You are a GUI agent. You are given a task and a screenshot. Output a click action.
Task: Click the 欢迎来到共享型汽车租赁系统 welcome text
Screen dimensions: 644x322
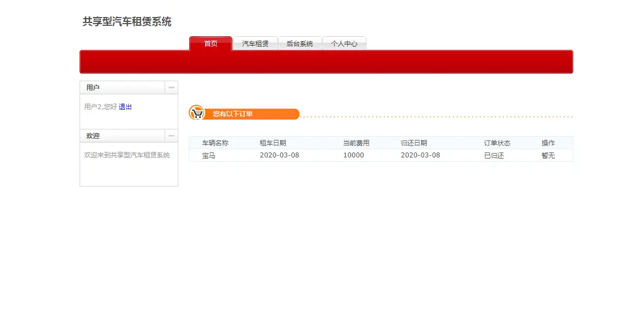[127, 155]
